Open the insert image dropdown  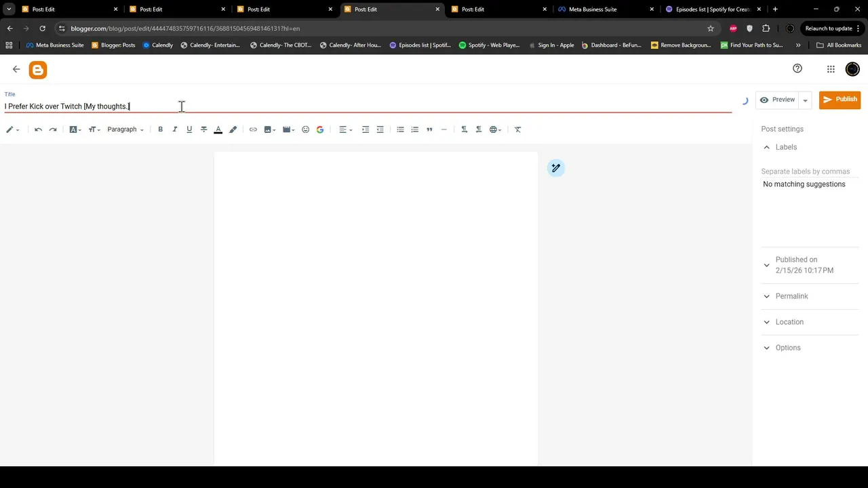270,129
